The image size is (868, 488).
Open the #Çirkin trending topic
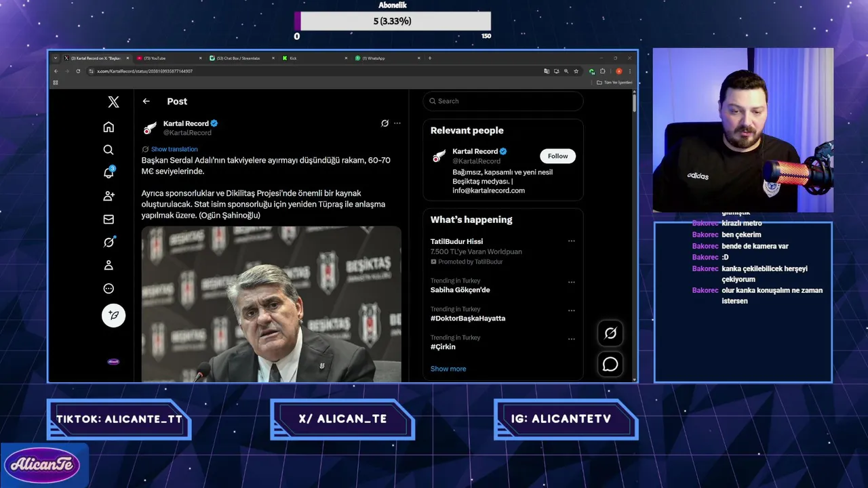click(x=443, y=346)
